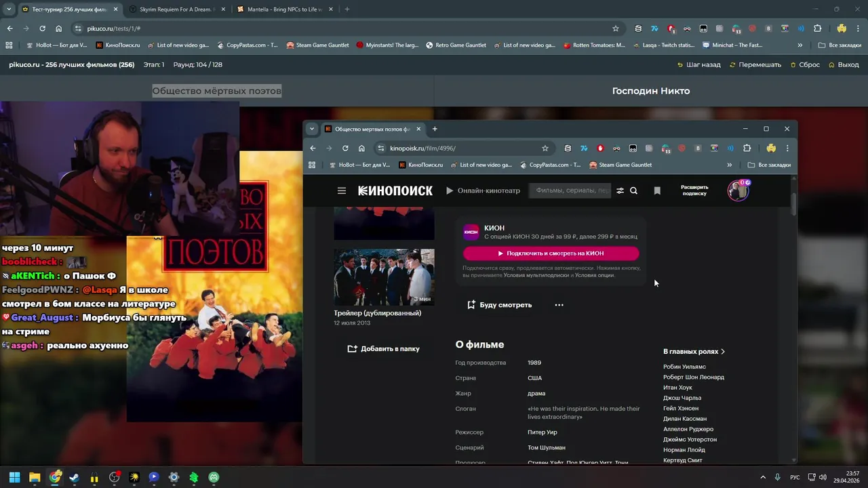Open apps grid in Kinopoisk window bookmarks bar
Screen dimensions: 868x488
pos(312,165)
